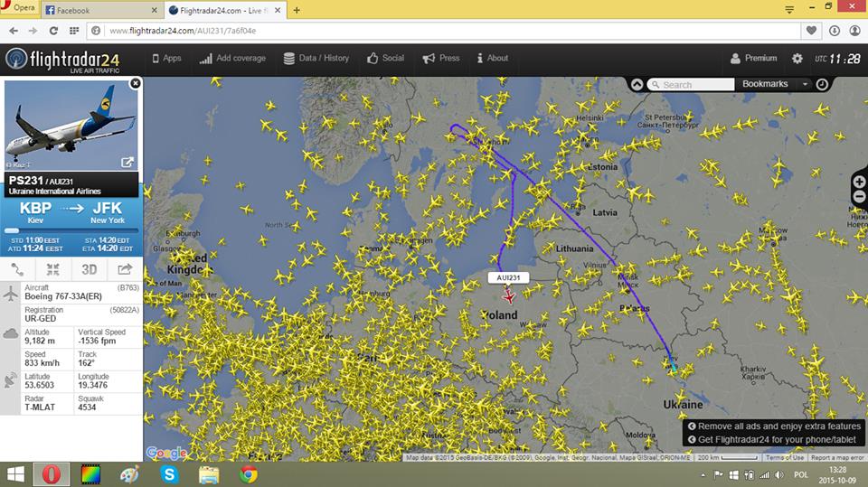Close the Flightradar24 browser tab
Viewport: 868px width, 487px height.
[x=278, y=11]
